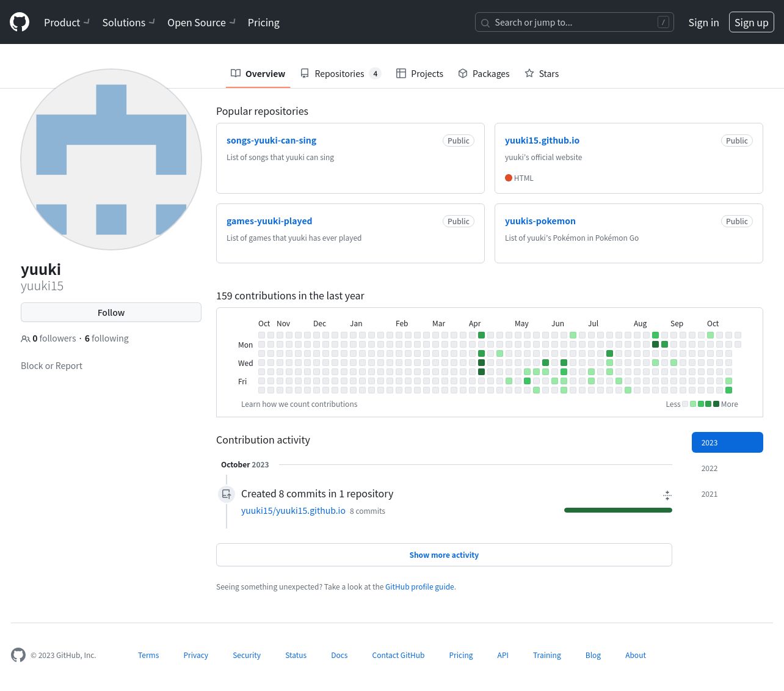The image size is (784, 691).
Task: Click the Stars star icon
Action: [x=529, y=73]
